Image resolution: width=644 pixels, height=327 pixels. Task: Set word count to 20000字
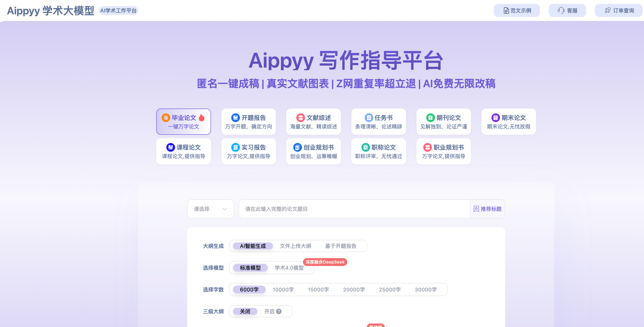pyautogui.click(x=354, y=290)
